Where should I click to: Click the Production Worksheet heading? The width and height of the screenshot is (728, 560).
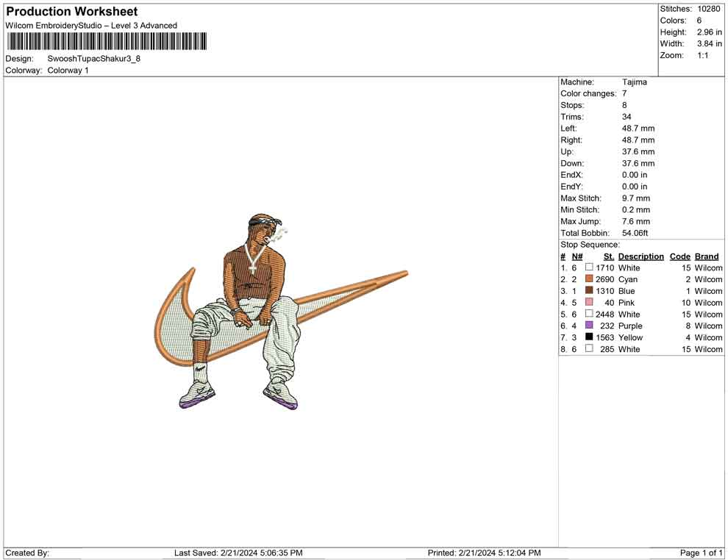(x=72, y=12)
